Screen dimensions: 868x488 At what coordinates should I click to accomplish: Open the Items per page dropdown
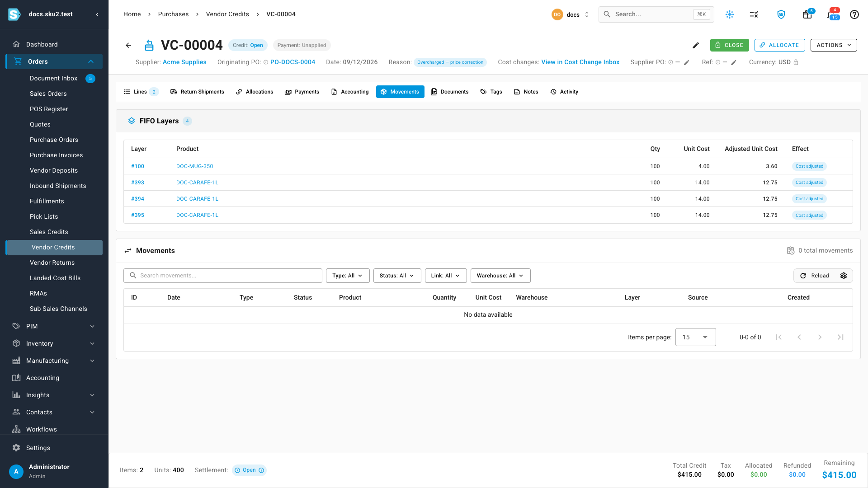pyautogui.click(x=695, y=337)
